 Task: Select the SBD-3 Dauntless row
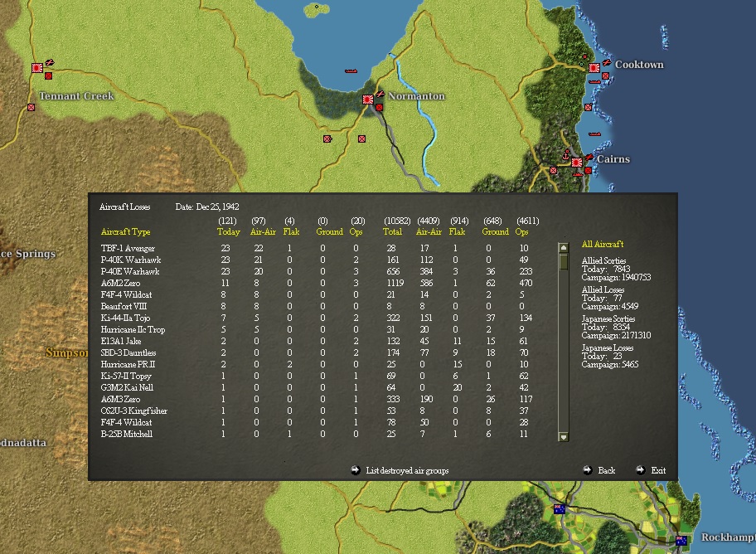coord(318,352)
